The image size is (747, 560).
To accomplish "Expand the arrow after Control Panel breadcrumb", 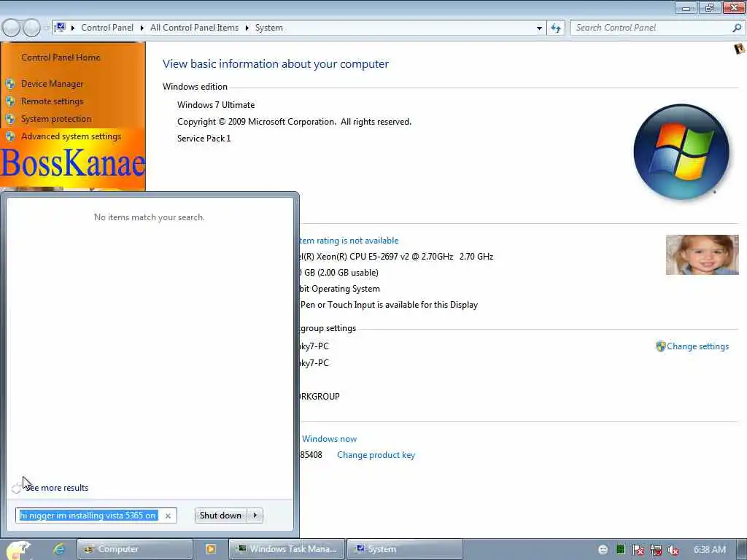I will click(x=142, y=28).
